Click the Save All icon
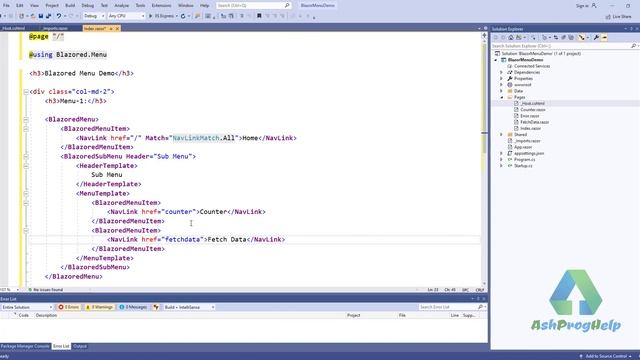Screen dimensions: 640x360 pos(49,16)
